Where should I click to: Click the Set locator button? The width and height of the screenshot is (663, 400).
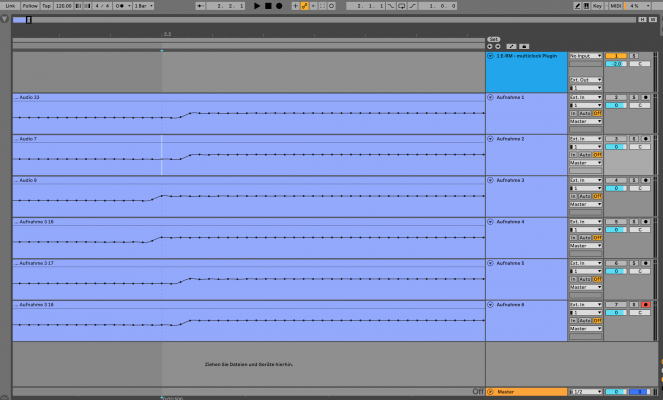tap(493, 39)
